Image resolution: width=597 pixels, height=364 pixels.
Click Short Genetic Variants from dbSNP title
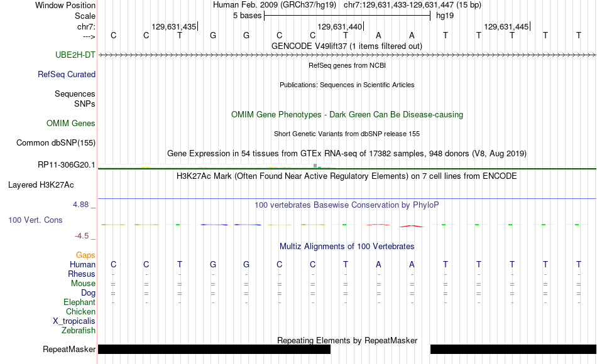(x=347, y=134)
